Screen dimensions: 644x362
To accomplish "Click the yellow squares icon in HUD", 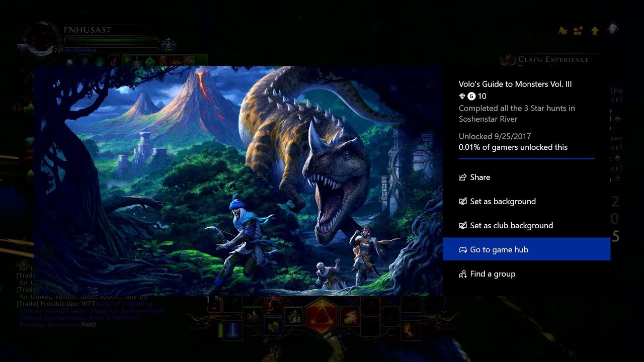I will pos(578,31).
